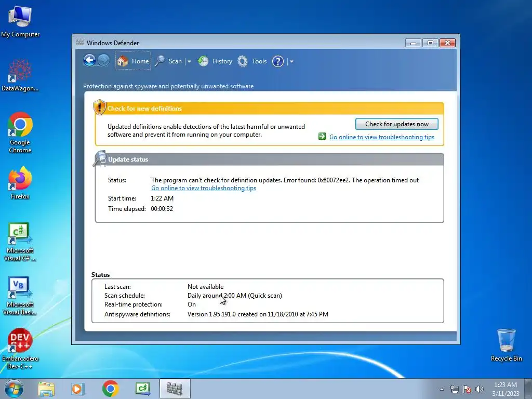Open troubleshooting tips link in yellow banner
Image resolution: width=532 pixels, height=399 pixels.
[382, 137]
